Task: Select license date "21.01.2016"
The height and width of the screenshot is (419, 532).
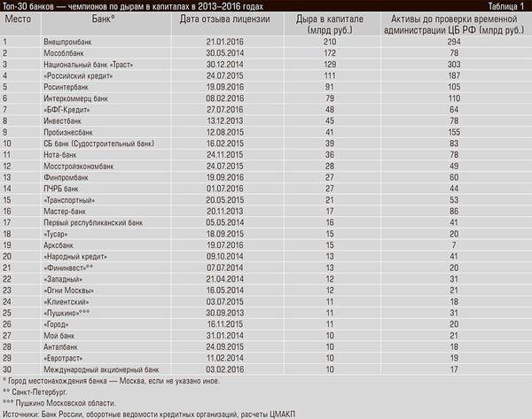Action: [225, 42]
